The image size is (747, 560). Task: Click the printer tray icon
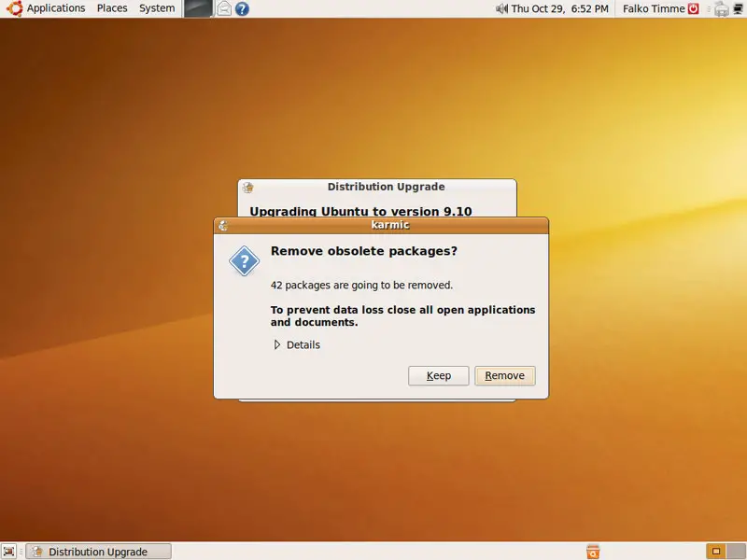pyautogui.click(x=722, y=9)
